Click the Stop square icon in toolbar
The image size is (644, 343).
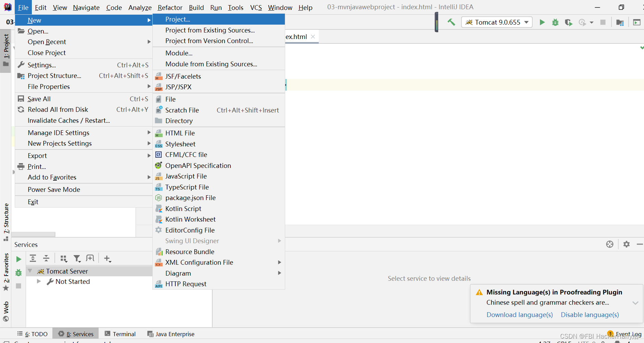(603, 22)
